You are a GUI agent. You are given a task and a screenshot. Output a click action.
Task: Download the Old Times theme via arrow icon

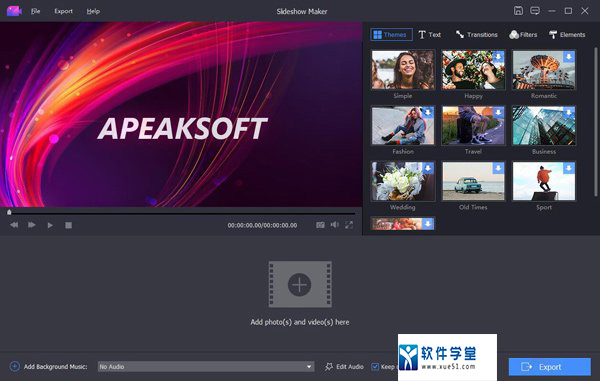point(498,168)
